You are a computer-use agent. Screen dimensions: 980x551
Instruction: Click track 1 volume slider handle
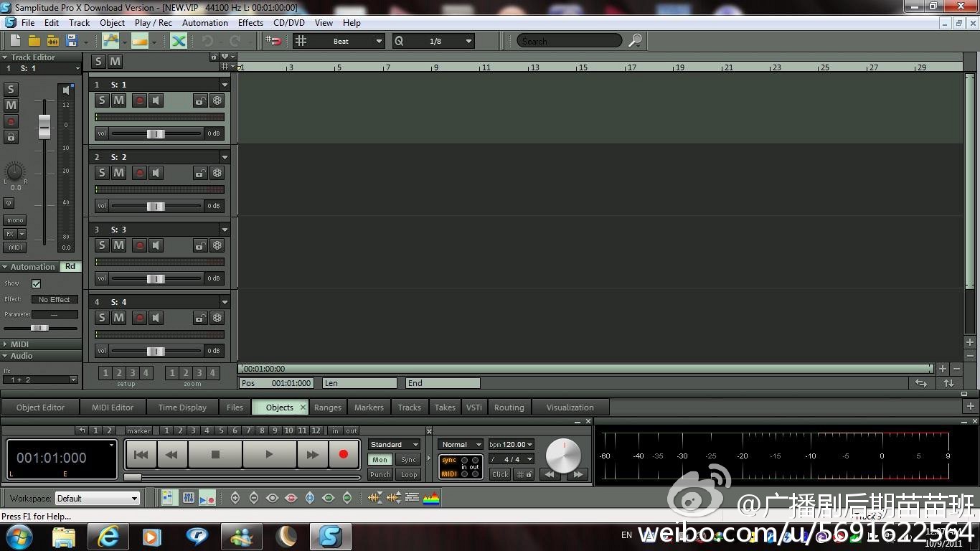point(156,133)
